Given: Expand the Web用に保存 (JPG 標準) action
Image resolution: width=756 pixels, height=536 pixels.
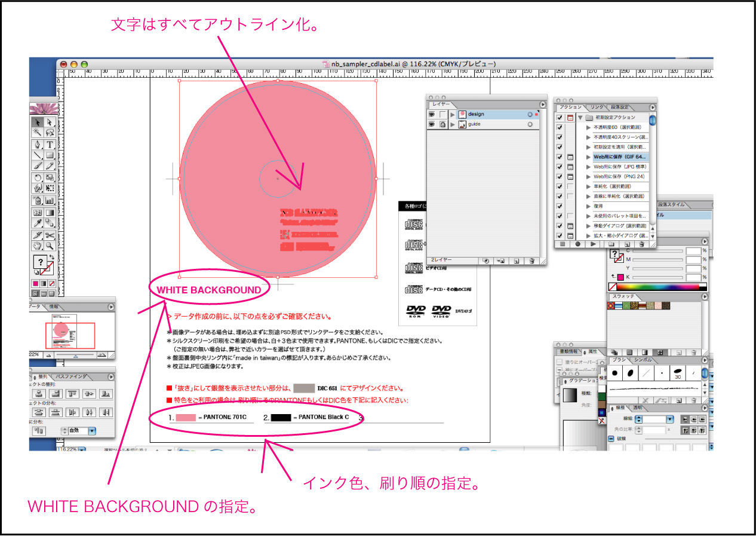Looking at the screenshot, I should click(x=588, y=167).
